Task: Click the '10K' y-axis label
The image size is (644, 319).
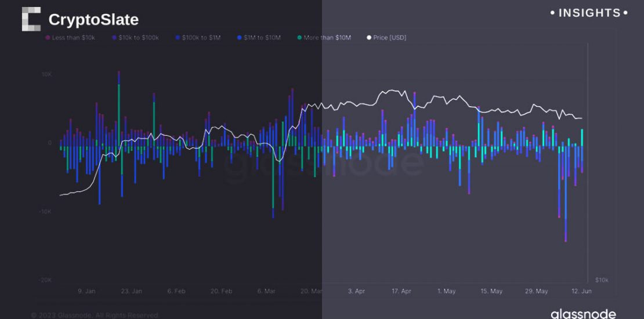Action: click(x=46, y=74)
